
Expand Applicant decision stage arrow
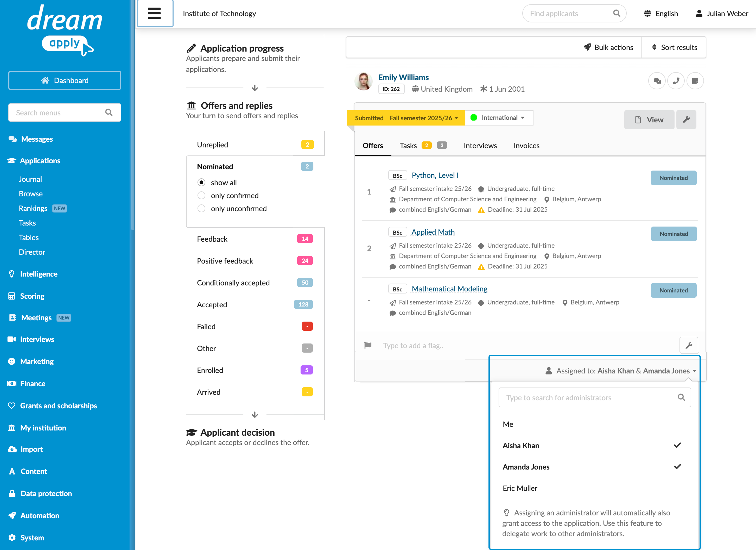click(x=255, y=415)
